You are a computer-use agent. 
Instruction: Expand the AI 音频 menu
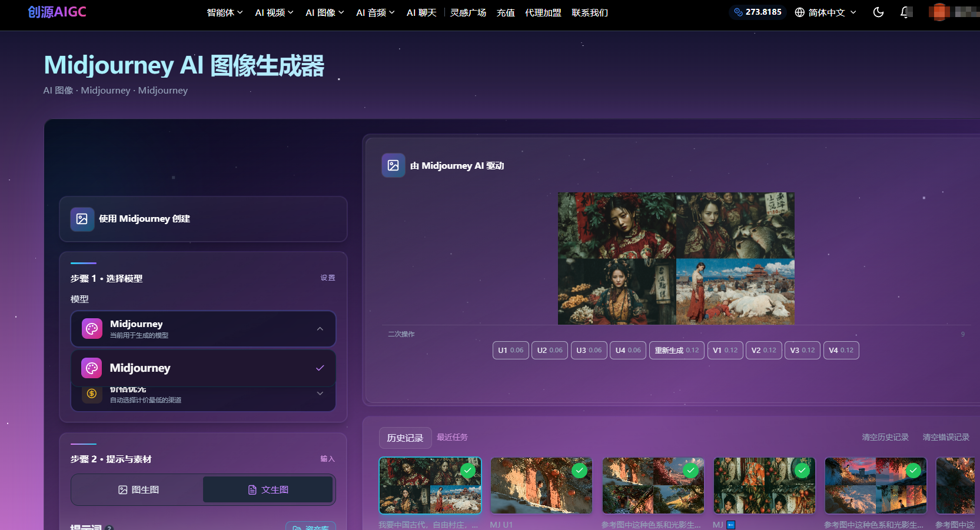tap(376, 12)
